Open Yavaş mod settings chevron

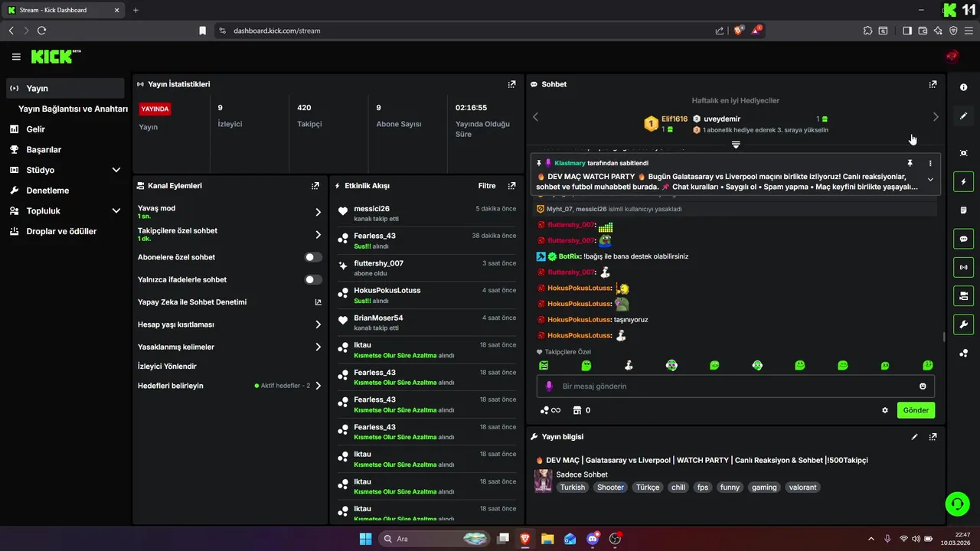tap(318, 212)
